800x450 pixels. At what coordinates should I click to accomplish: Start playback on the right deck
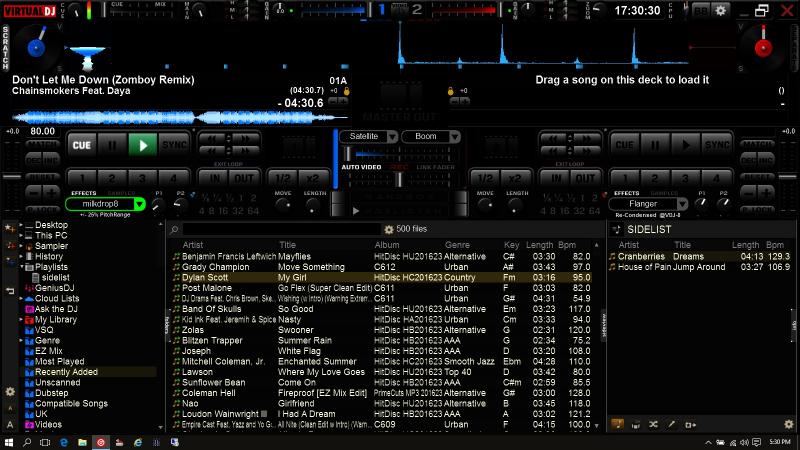click(x=686, y=145)
